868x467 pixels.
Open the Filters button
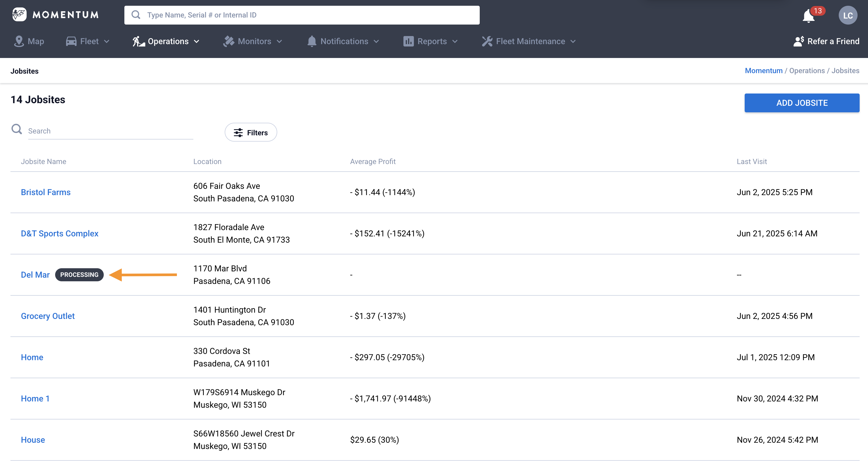point(251,132)
